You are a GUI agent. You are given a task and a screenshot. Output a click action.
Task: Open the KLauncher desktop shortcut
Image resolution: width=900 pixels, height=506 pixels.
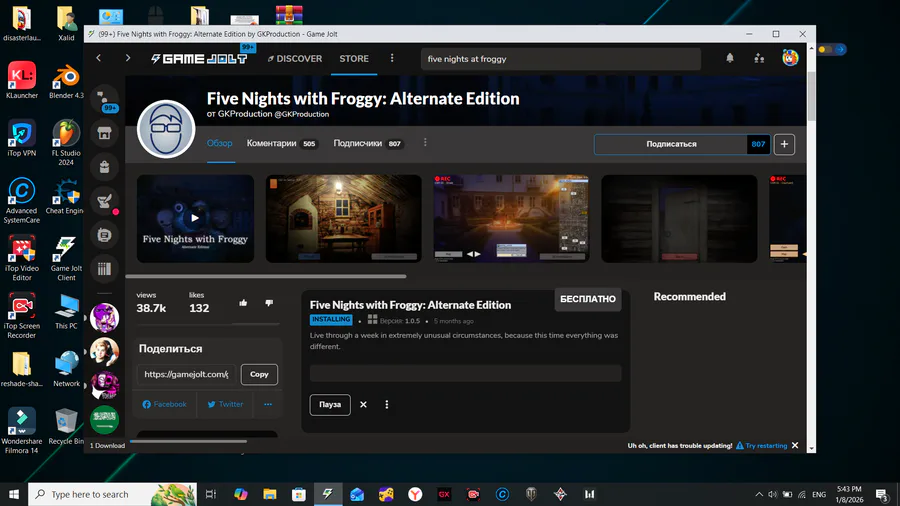(x=22, y=80)
